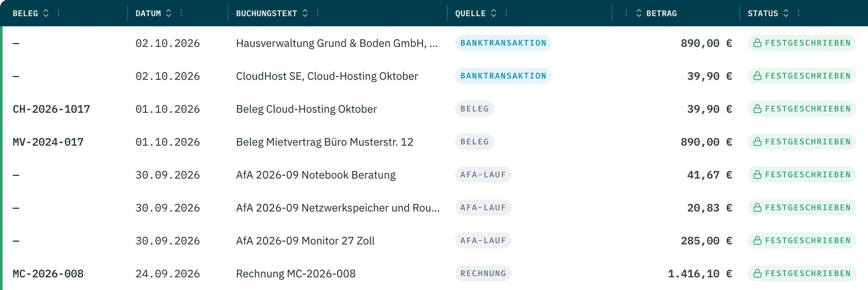Open the Datum column options menu
The image size is (868, 290).
[181, 13]
